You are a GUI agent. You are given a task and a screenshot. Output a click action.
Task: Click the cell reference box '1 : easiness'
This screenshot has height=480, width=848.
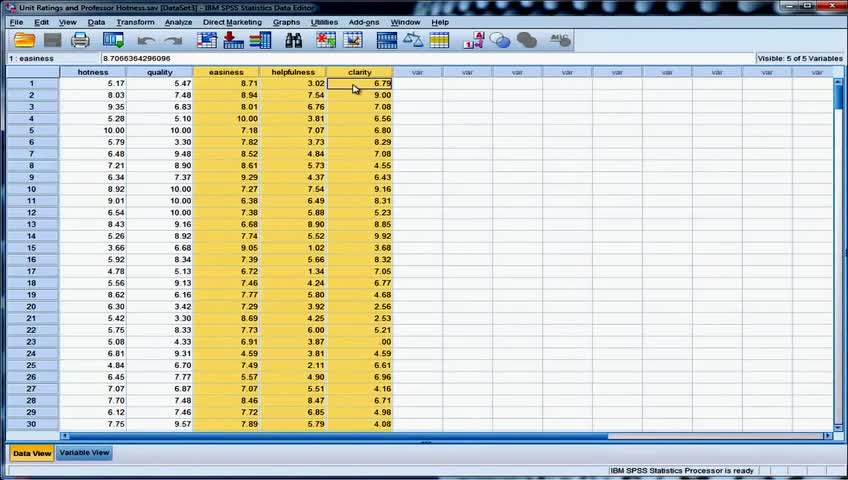pyautogui.click(x=52, y=58)
